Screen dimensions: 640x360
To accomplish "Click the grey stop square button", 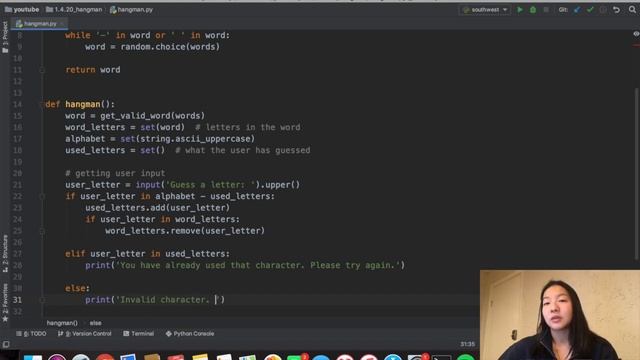I will 546,9.
